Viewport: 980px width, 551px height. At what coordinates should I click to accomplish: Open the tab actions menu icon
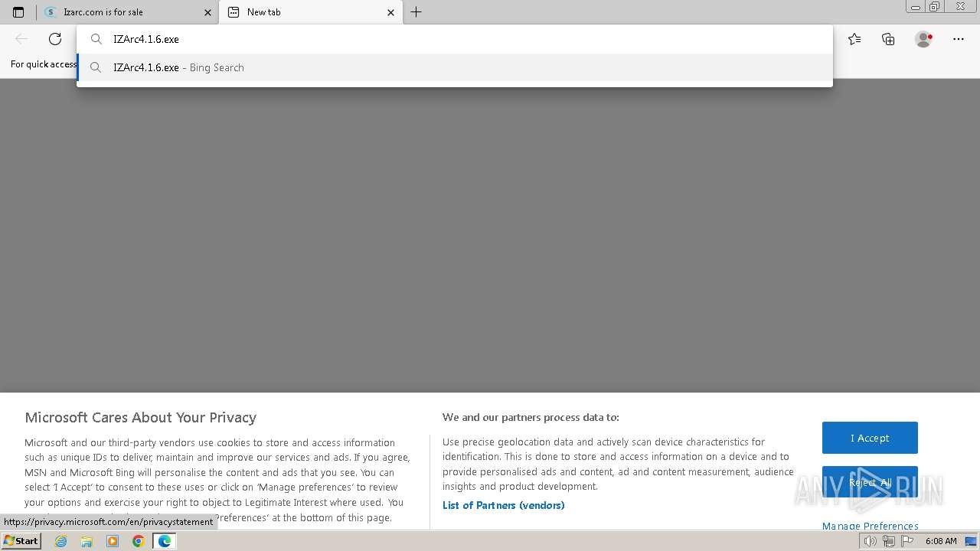tap(18, 12)
